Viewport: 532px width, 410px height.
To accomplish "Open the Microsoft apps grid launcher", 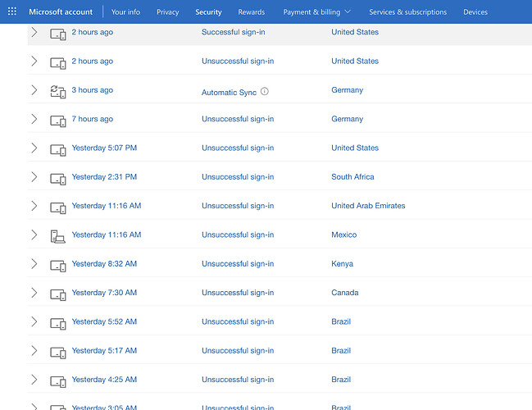I will [11, 11].
